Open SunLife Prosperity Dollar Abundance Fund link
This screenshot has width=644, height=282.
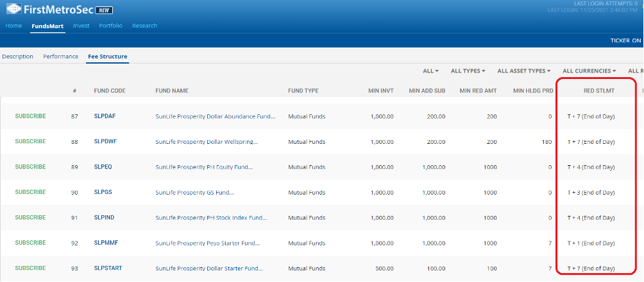pos(216,116)
